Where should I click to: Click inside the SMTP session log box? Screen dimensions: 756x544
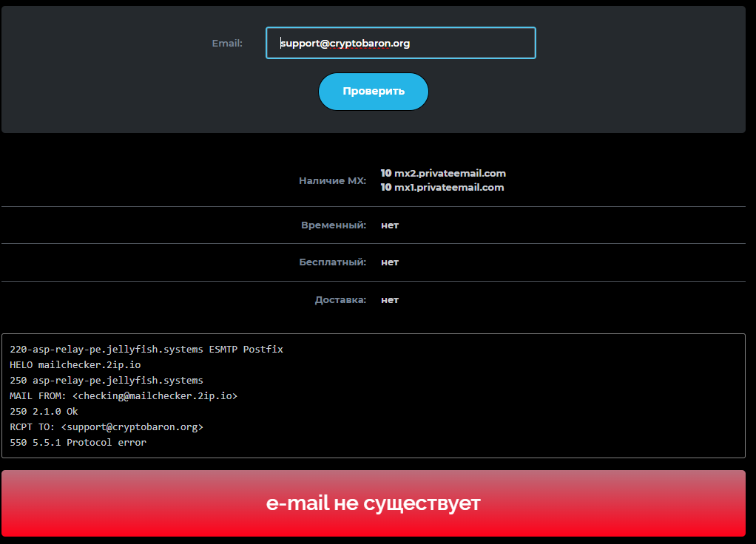(374, 395)
